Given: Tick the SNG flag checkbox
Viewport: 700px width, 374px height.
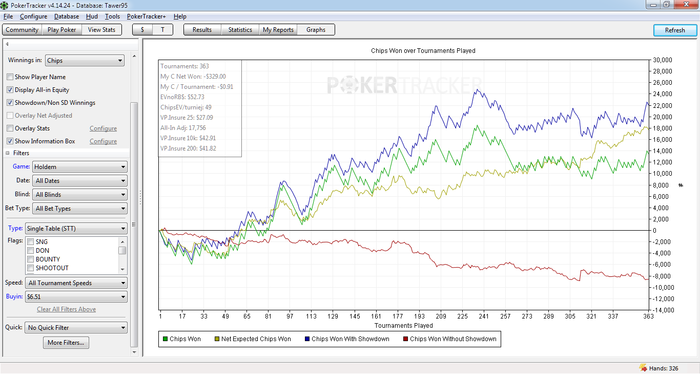Looking at the screenshot, I should coord(31,241).
